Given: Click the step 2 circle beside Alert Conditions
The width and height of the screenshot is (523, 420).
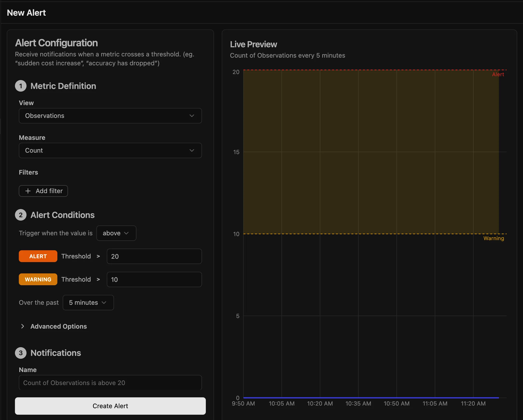Looking at the screenshot, I should click(x=21, y=215).
